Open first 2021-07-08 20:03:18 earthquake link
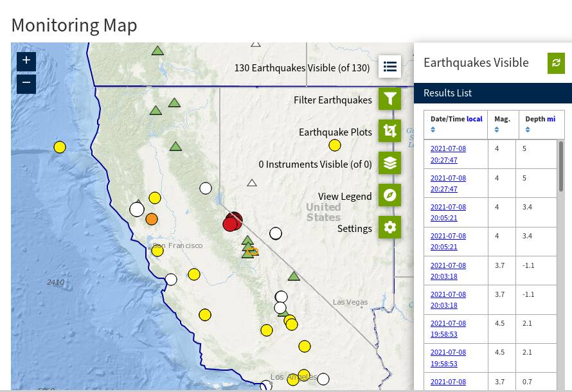Image resolution: width=572 pixels, height=392 pixels. 448,271
